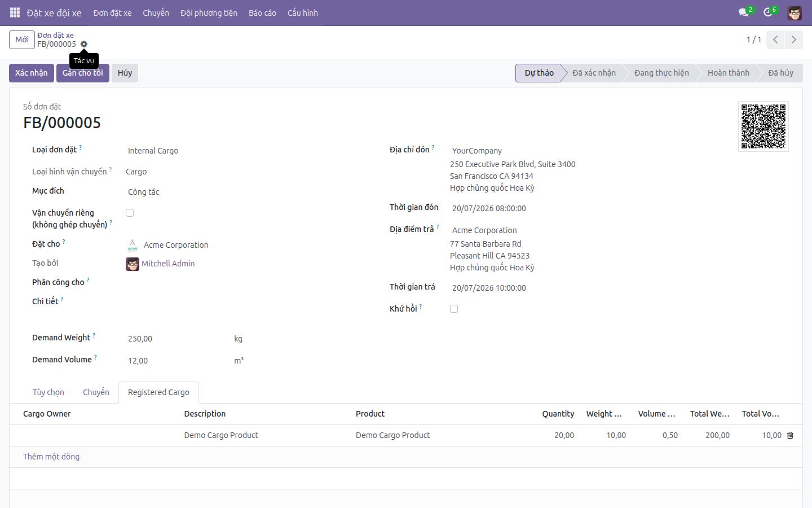This screenshot has width=812, height=508.
Task: Expand the Cấu hình menu
Action: point(303,13)
